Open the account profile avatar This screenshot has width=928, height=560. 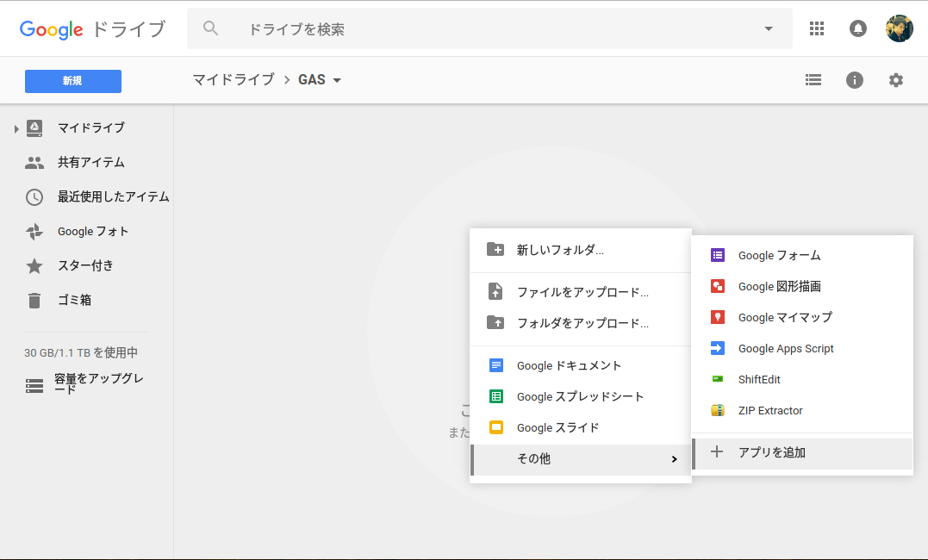[899, 28]
